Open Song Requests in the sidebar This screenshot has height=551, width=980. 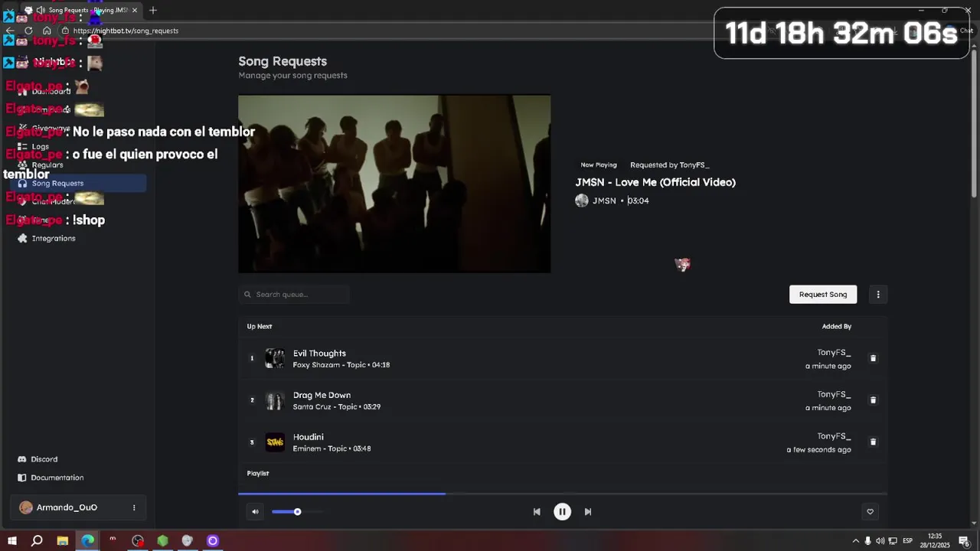coord(80,184)
